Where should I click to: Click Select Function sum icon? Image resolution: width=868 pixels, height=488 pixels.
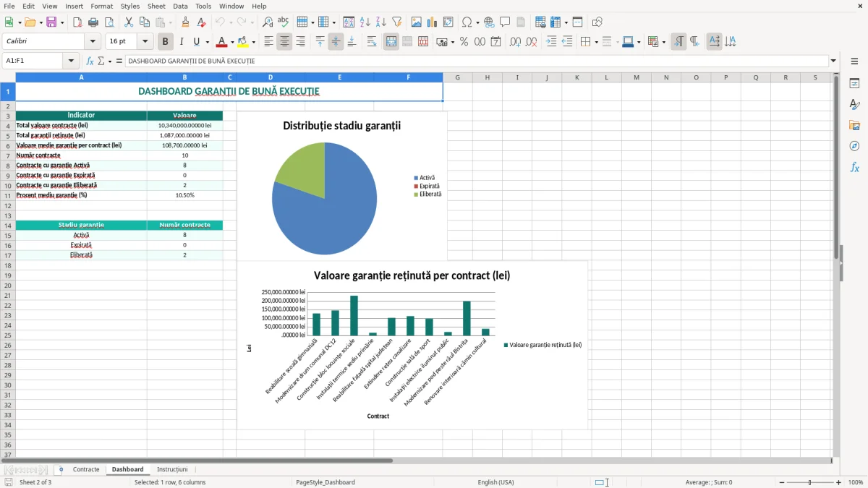(x=101, y=61)
